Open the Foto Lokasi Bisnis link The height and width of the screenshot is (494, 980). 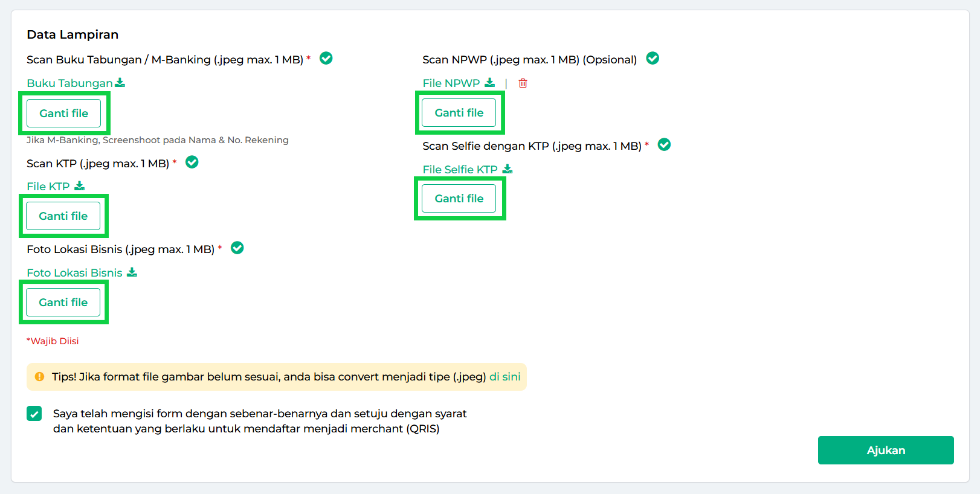[x=74, y=273]
